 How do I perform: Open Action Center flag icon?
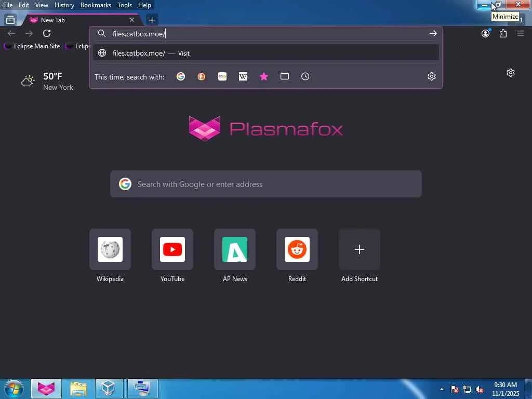click(x=455, y=389)
